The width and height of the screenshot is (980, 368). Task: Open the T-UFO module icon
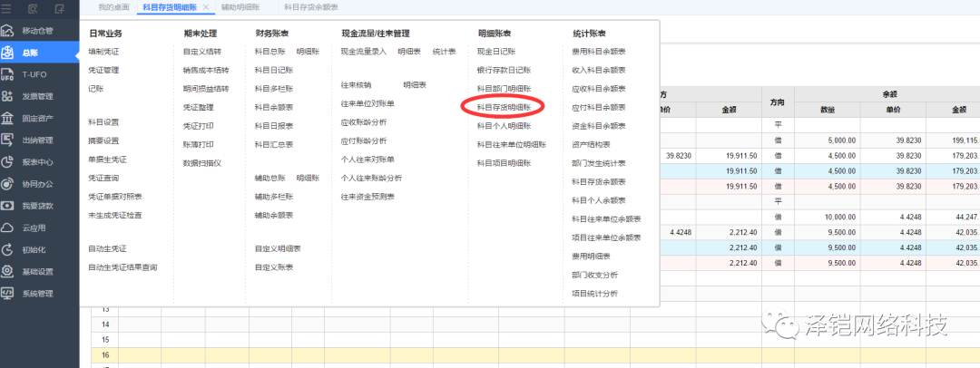tap(8, 74)
